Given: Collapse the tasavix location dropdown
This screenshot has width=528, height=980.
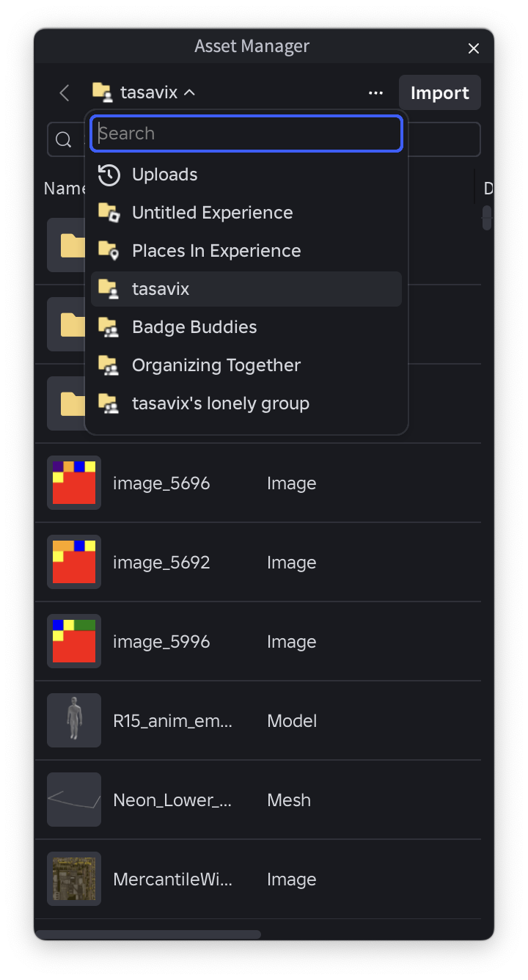Looking at the screenshot, I should click(x=144, y=92).
